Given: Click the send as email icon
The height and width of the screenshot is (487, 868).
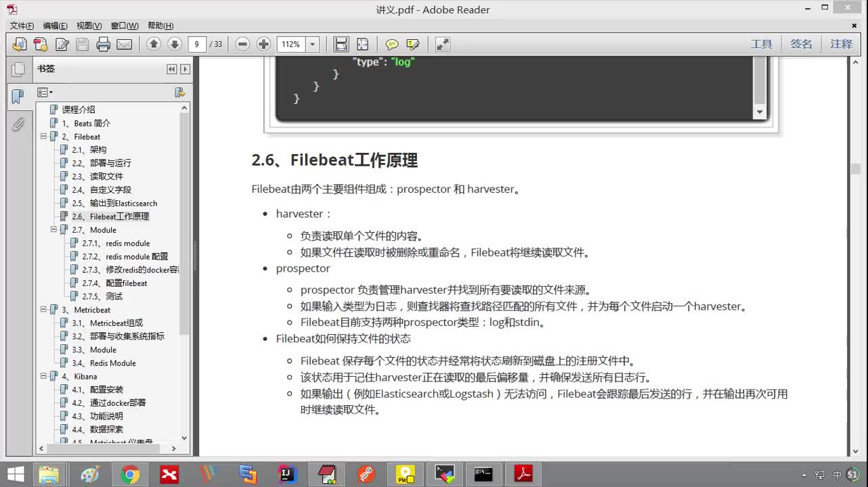Looking at the screenshot, I should [x=124, y=45].
